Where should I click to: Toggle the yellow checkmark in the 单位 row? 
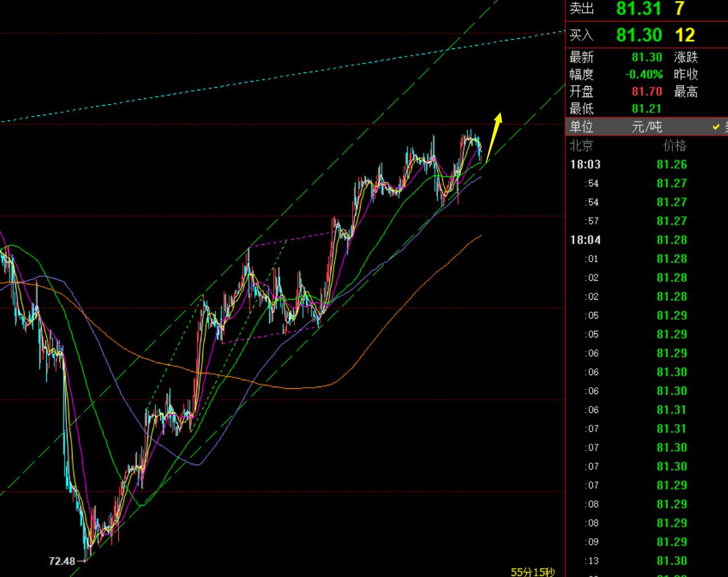click(717, 127)
